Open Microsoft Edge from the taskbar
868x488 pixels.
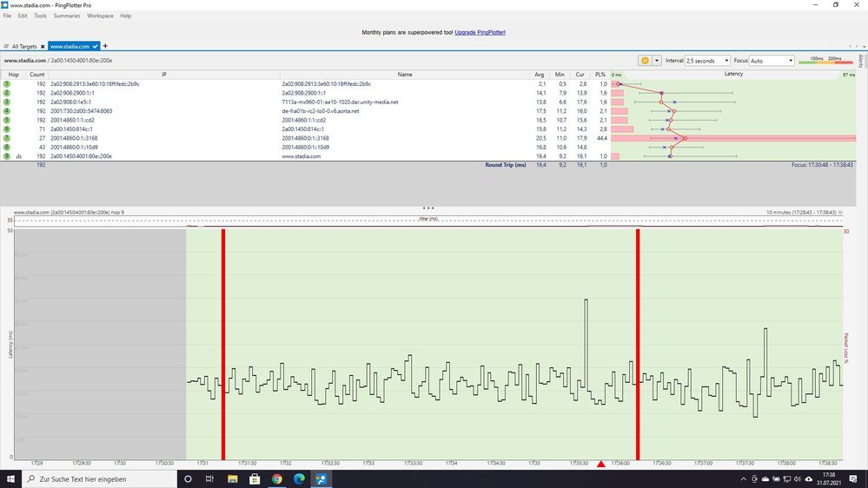pyautogui.click(x=299, y=479)
